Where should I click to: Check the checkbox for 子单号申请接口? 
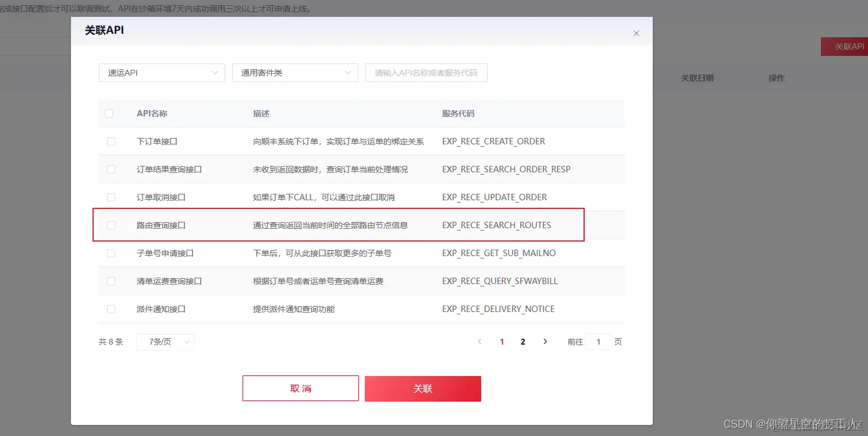[111, 253]
